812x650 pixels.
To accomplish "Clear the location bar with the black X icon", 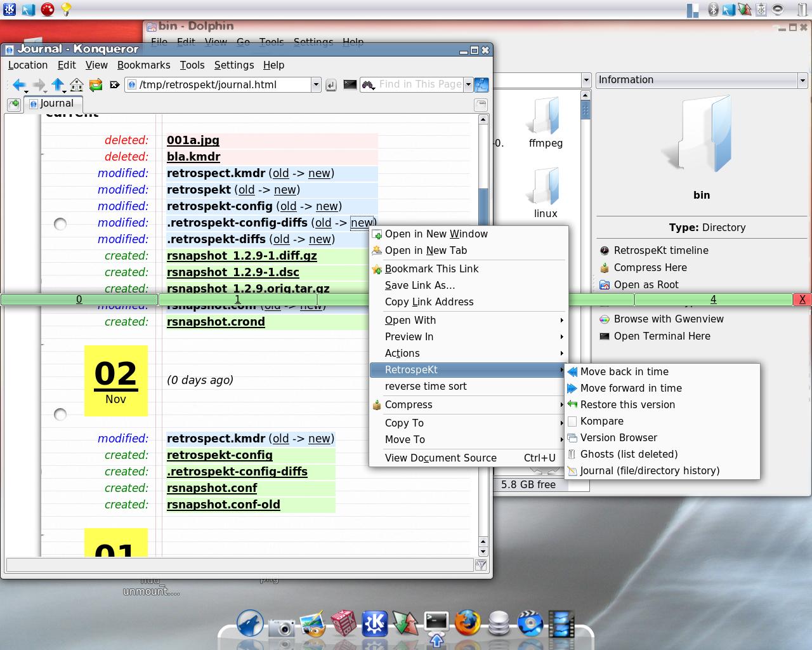I will tap(115, 84).
